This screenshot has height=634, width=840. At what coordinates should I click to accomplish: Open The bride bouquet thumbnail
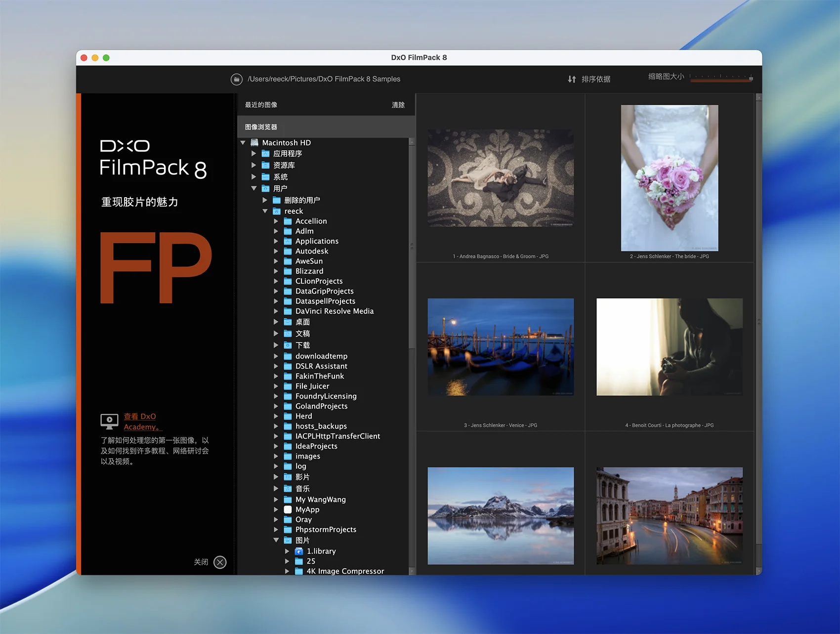coord(670,178)
